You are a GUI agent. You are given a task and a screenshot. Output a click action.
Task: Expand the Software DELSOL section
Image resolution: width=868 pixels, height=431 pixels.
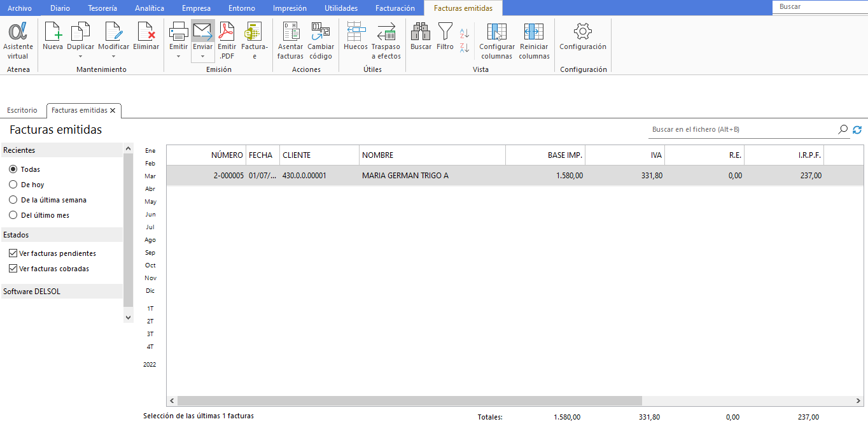pos(62,292)
